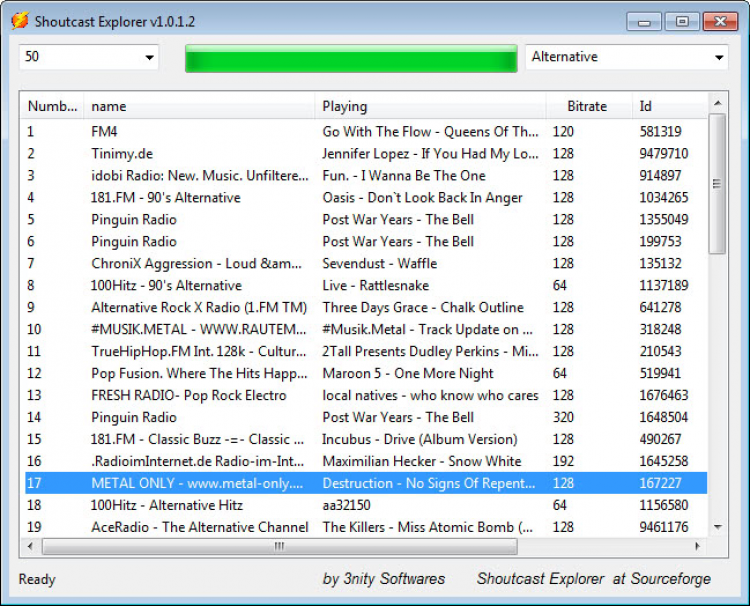Sort by the Playing column header

[430, 106]
